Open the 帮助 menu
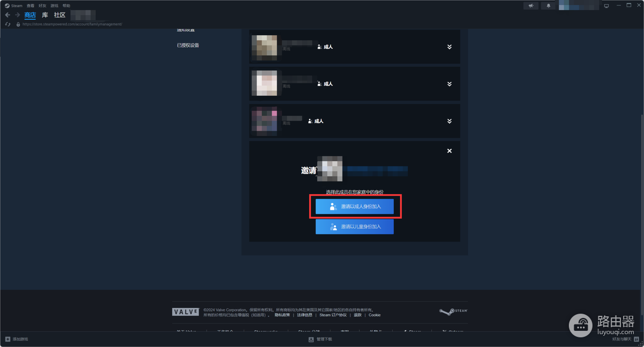 [x=67, y=5]
